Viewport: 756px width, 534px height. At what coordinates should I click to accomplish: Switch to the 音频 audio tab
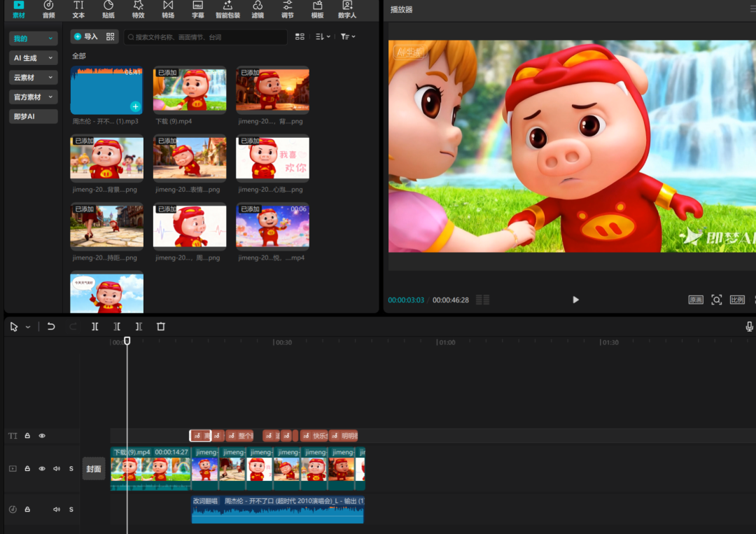[48, 9]
